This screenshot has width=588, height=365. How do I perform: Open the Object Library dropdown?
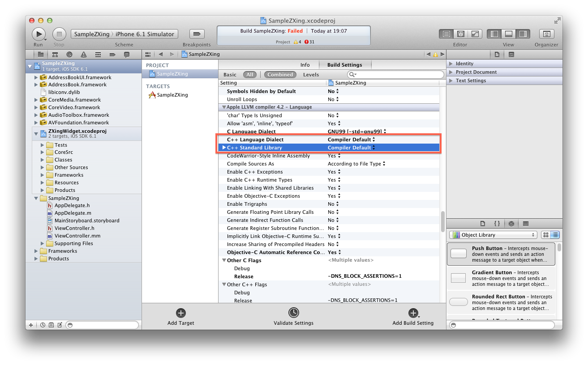(493, 235)
